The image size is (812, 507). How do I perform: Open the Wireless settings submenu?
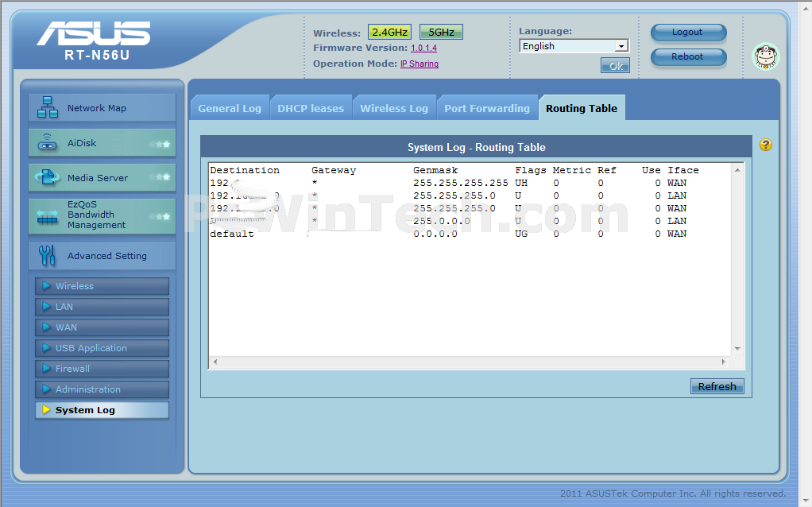[x=102, y=286]
